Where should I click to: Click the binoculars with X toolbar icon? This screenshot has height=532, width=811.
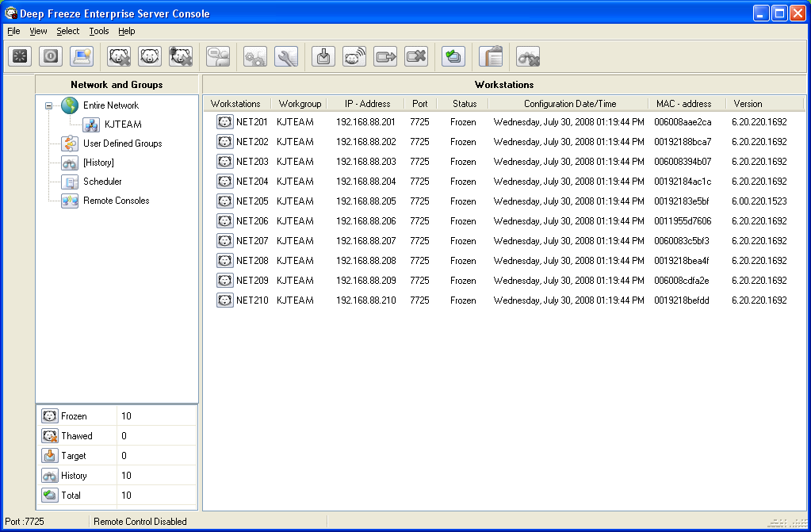tap(529, 56)
